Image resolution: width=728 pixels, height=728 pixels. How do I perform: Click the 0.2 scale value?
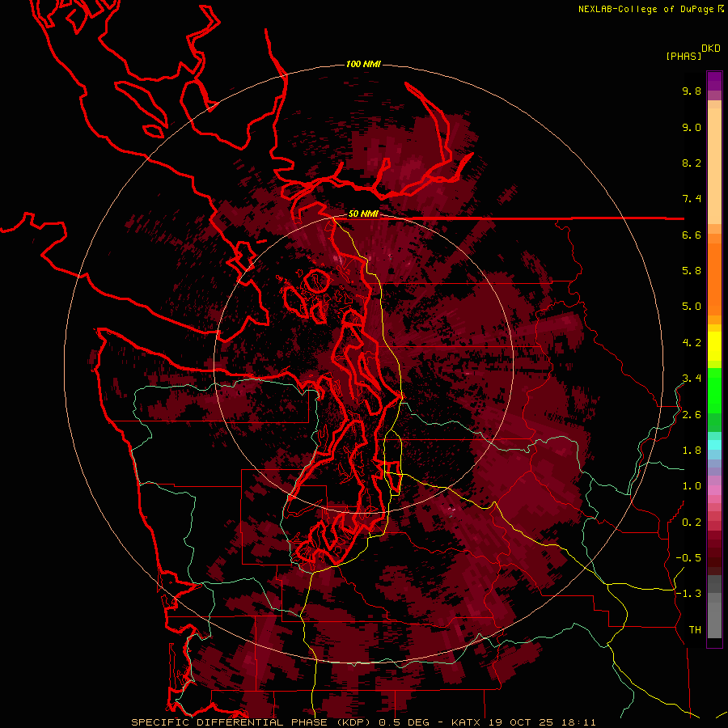(692, 523)
